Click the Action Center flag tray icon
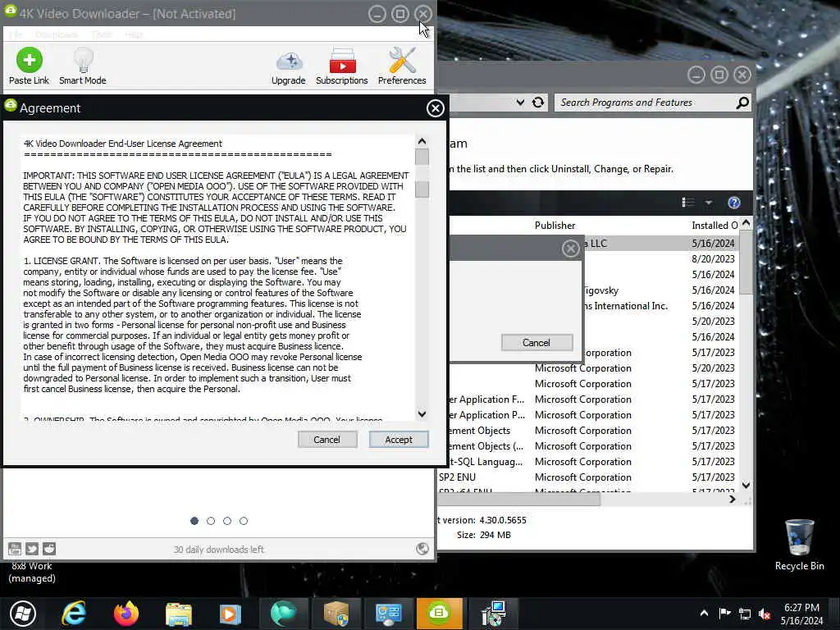 point(724,614)
